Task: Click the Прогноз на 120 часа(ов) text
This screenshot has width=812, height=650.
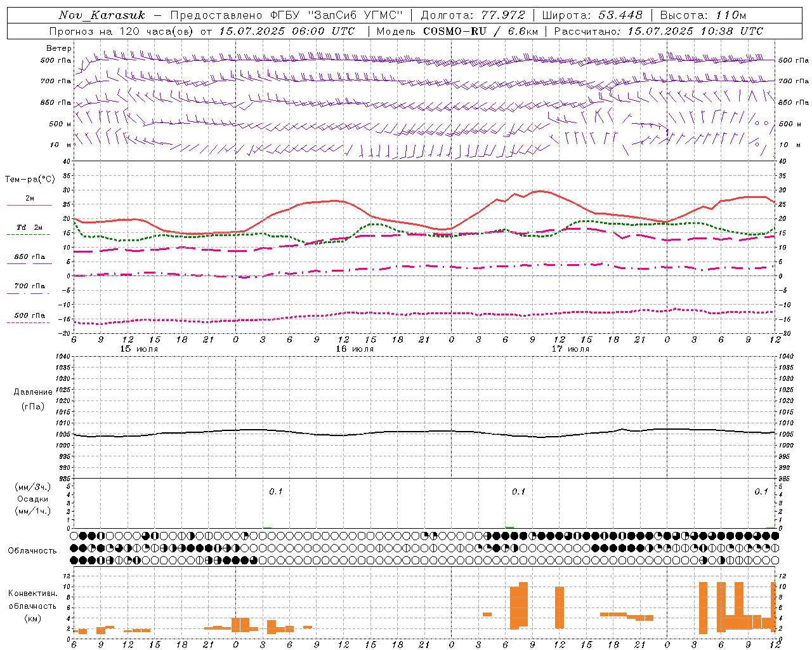Action: [122, 31]
